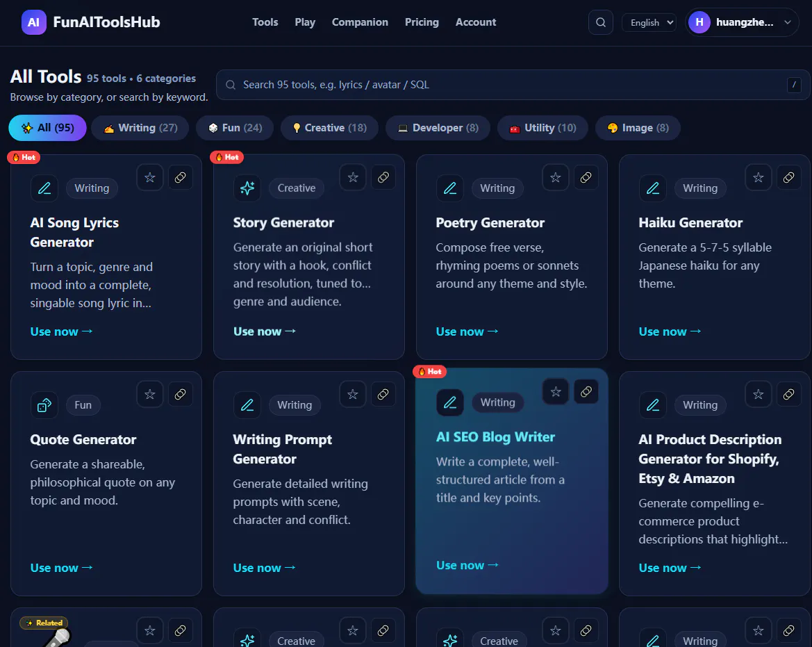Star the Story Generator tool

pos(353,178)
